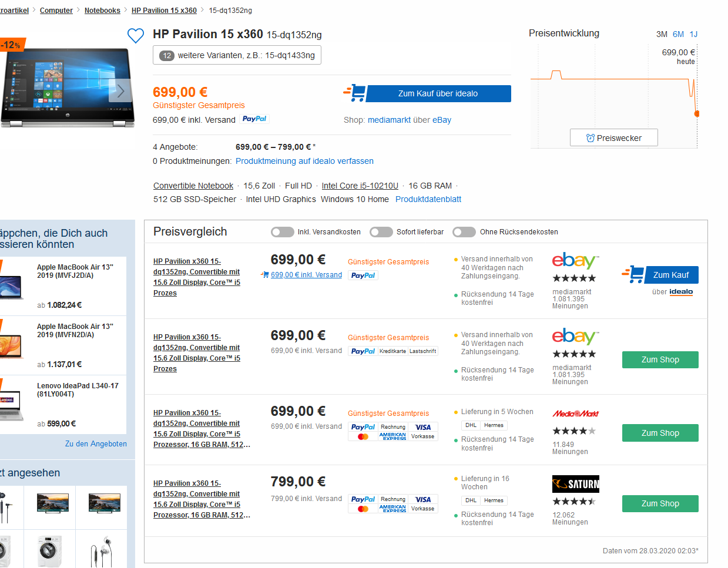
Task: Click the VISA payment icon in Saturn offer
Action: pos(423,499)
